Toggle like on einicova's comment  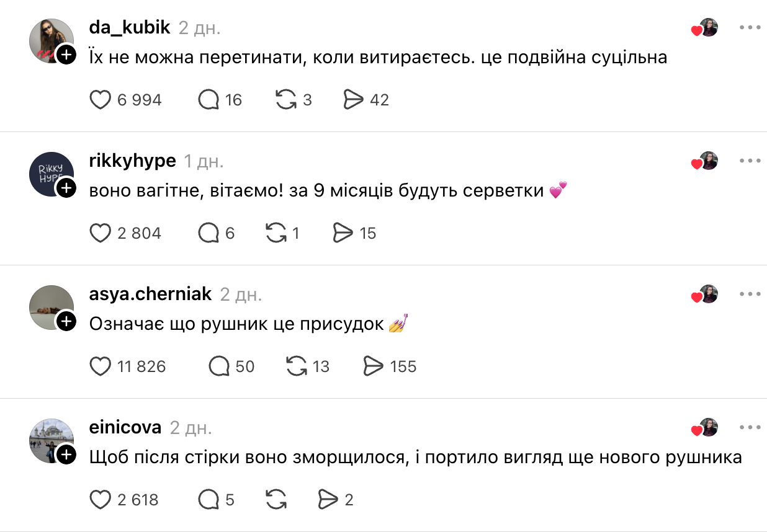point(101,500)
